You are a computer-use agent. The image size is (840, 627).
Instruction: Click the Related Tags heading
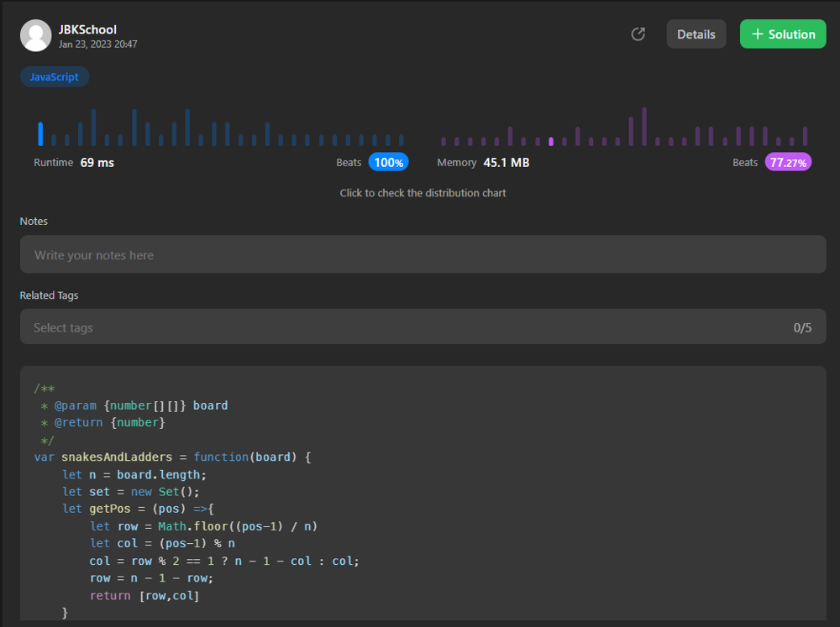point(49,295)
